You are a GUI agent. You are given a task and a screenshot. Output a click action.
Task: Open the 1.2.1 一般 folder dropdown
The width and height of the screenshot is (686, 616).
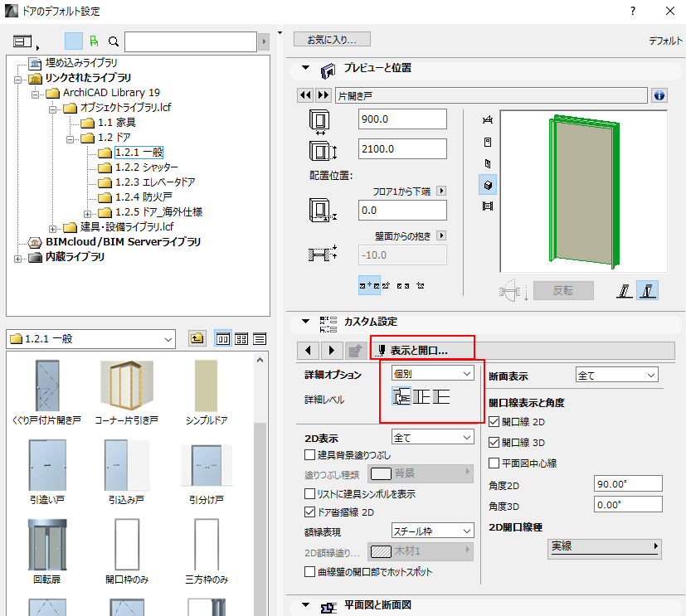[91, 339]
